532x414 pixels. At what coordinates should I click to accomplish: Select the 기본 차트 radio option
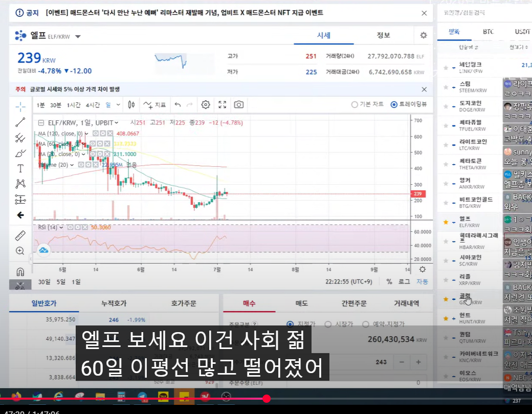click(x=354, y=104)
